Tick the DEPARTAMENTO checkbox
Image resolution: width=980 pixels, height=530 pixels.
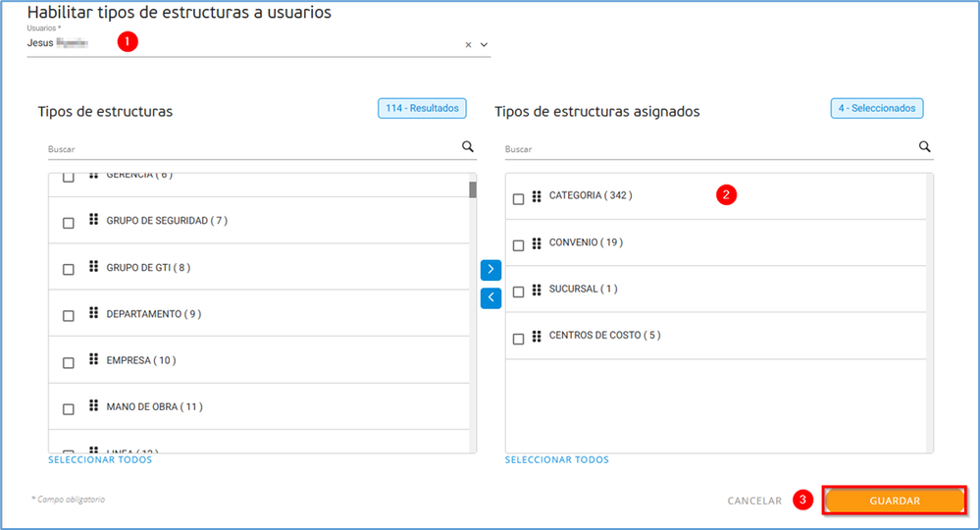tap(69, 316)
